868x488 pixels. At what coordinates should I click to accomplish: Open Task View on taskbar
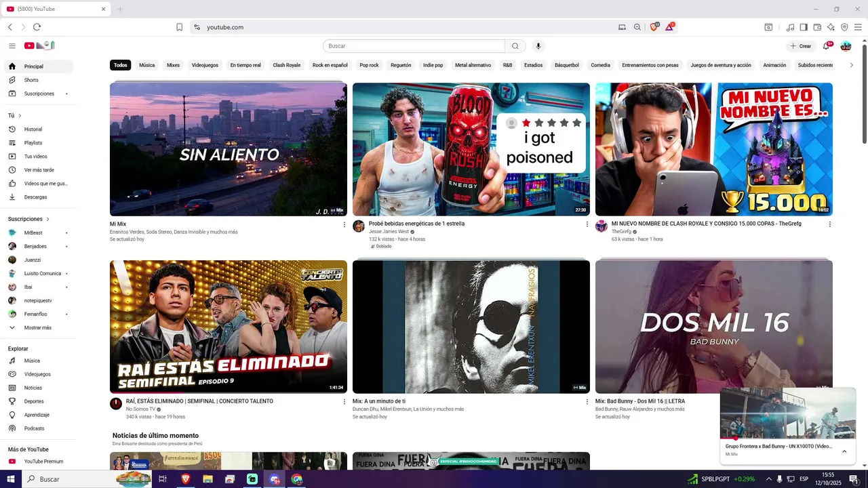coord(163,479)
